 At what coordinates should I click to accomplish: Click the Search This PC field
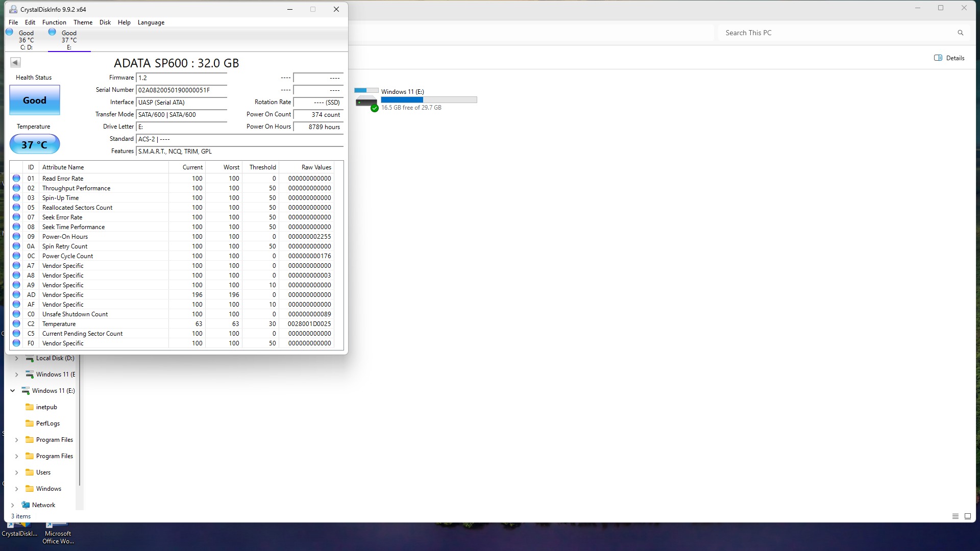pos(844,33)
